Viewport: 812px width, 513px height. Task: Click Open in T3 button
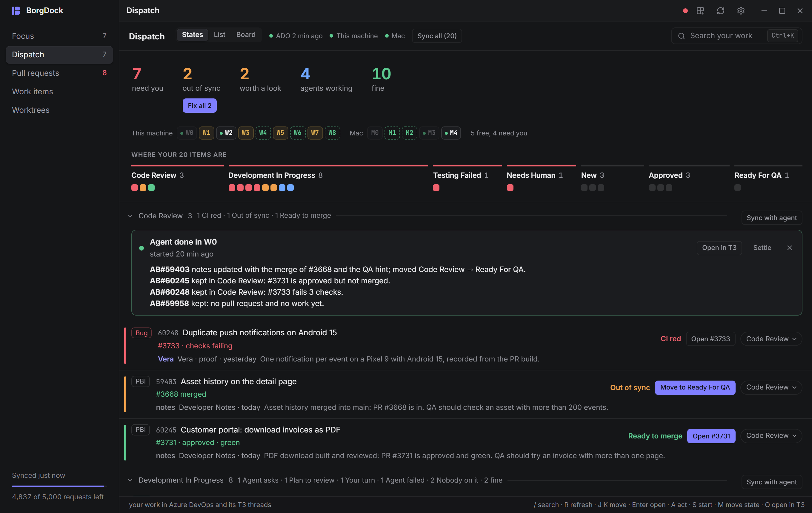pyautogui.click(x=719, y=248)
